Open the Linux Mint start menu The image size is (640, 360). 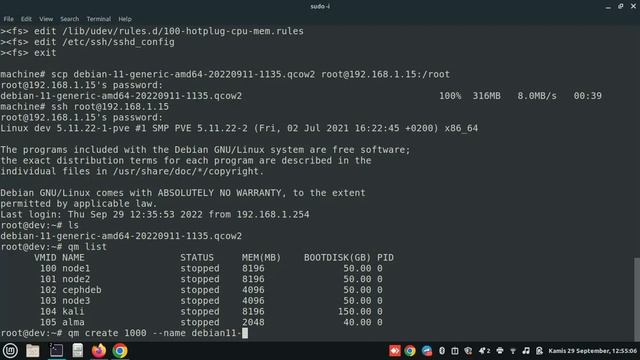[10, 351]
